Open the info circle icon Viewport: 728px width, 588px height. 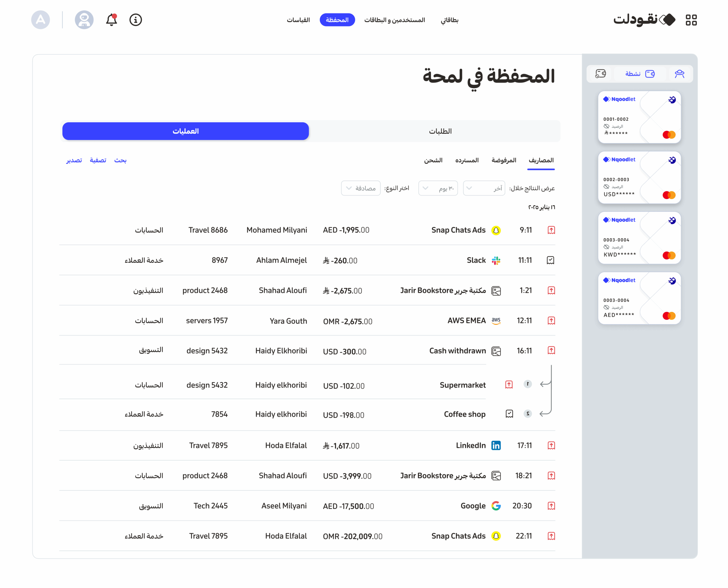[135, 20]
